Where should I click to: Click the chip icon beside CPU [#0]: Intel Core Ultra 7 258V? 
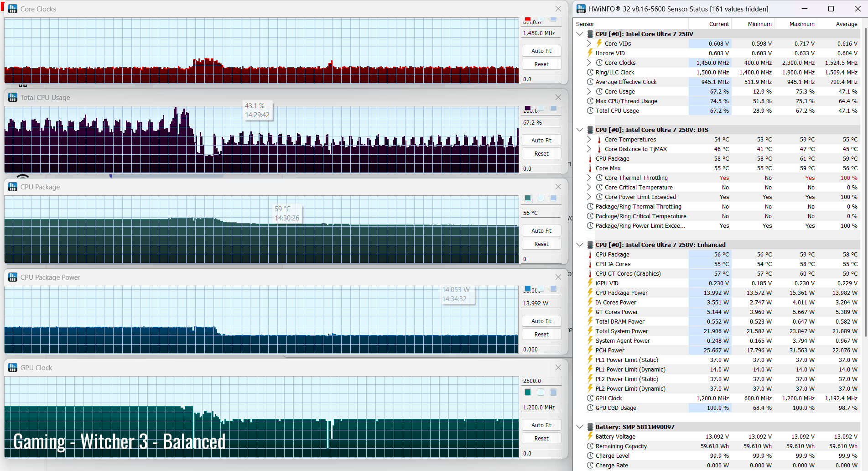click(590, 34)
